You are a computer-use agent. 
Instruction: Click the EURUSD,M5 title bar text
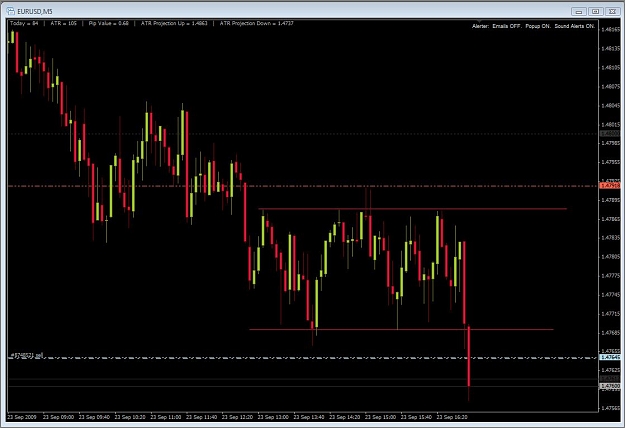coord(35,11)
